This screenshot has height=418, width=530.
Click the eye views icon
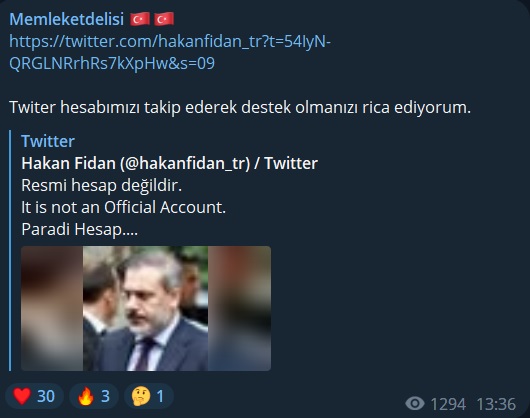[415, 403]
